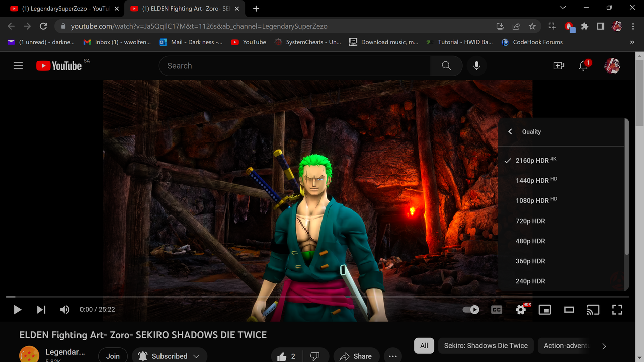Open the channel avatar
This screenshot has height=362, width=644.
pos(29,355)
